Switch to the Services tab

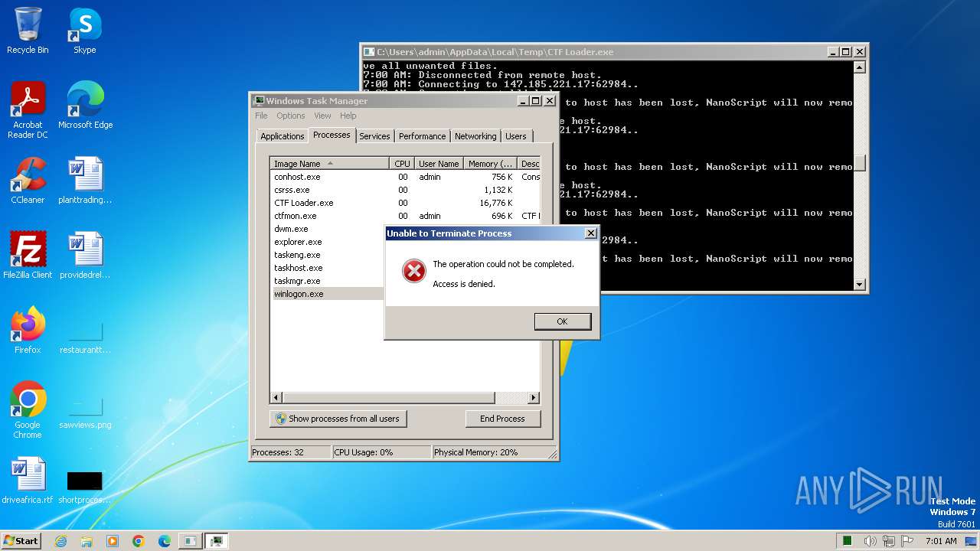tap(374, 136)
